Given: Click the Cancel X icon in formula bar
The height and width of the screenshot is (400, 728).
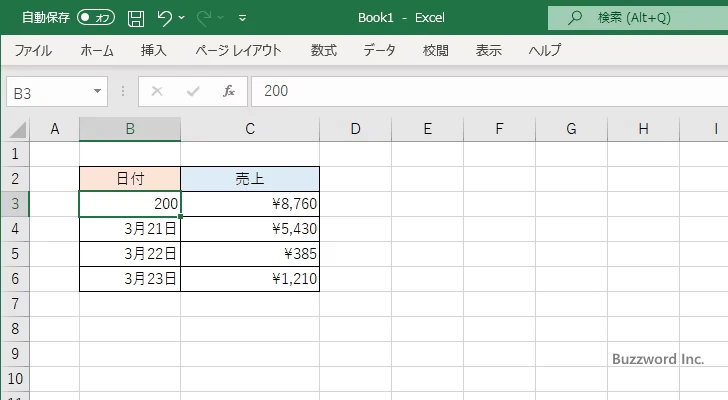Looking at the screenshot, I should 157,91.
